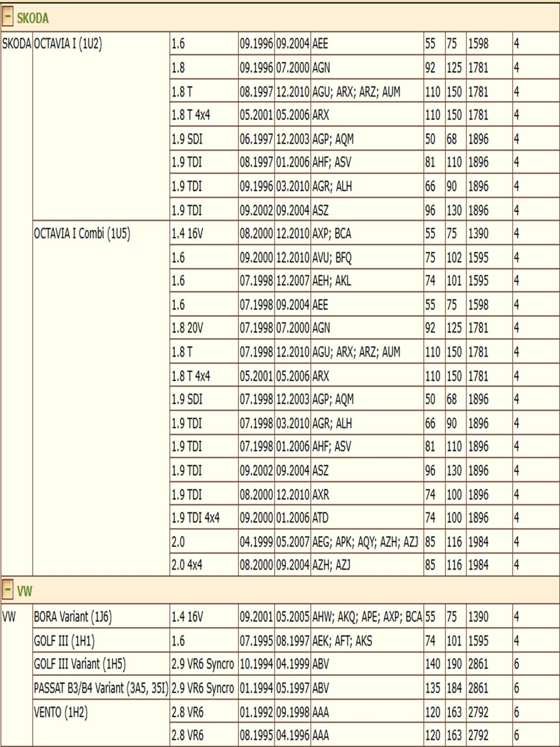Viewport: 560px width, 747px height.
Task: Click the 1.8 20V engine cell
Action: [x=204, y=328]
